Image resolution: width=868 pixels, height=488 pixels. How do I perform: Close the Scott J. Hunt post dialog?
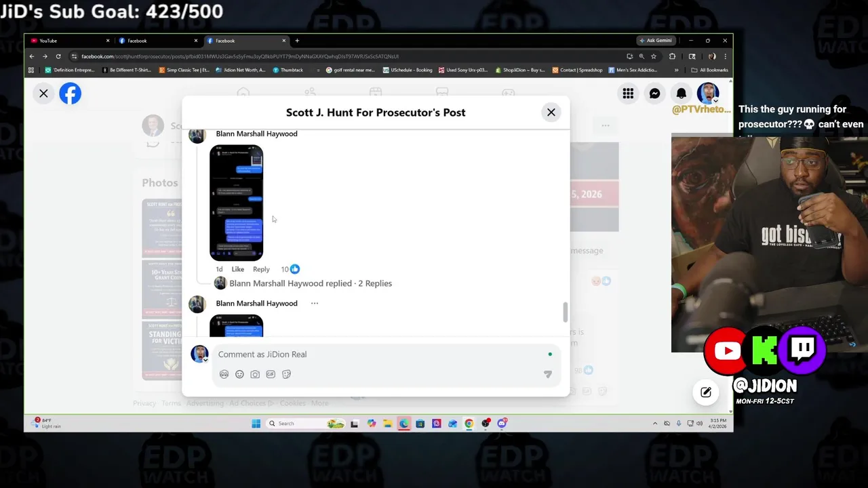coord(551,113)
